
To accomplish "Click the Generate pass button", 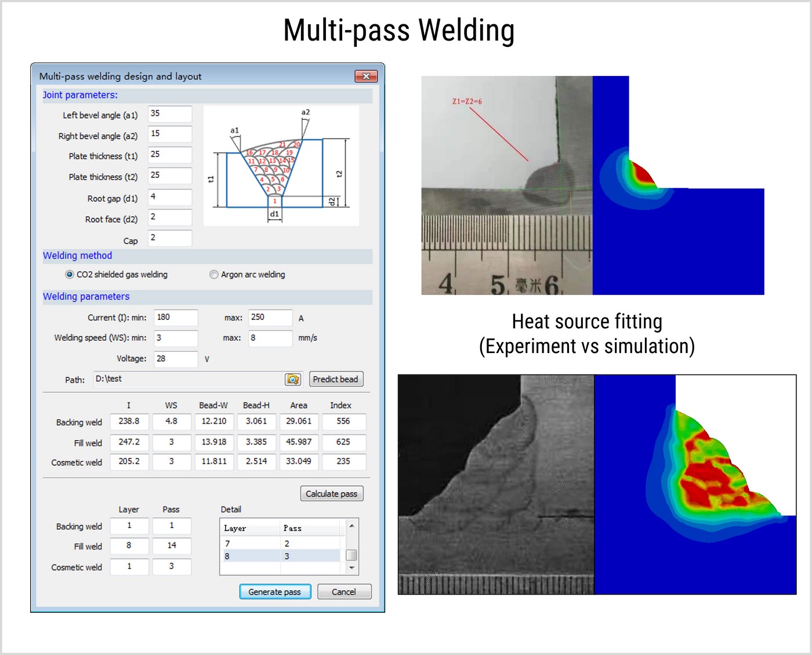I will tap(275, 592).
